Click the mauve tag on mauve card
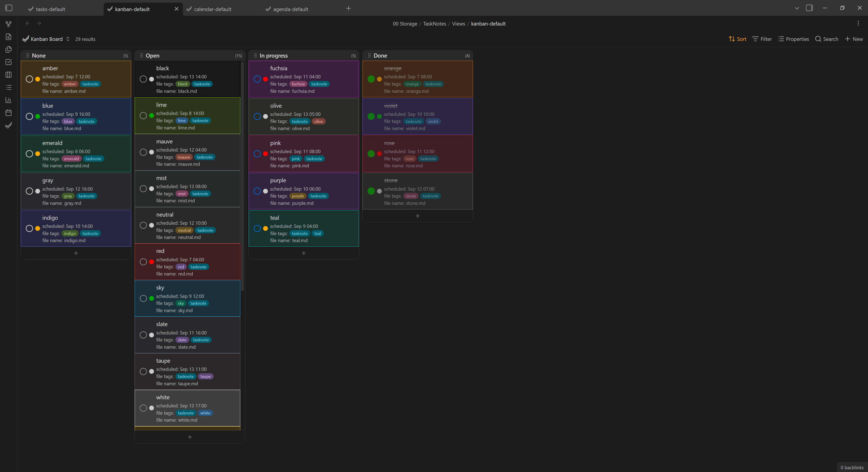This screenshot has height=472, width=868. [184, 157]
